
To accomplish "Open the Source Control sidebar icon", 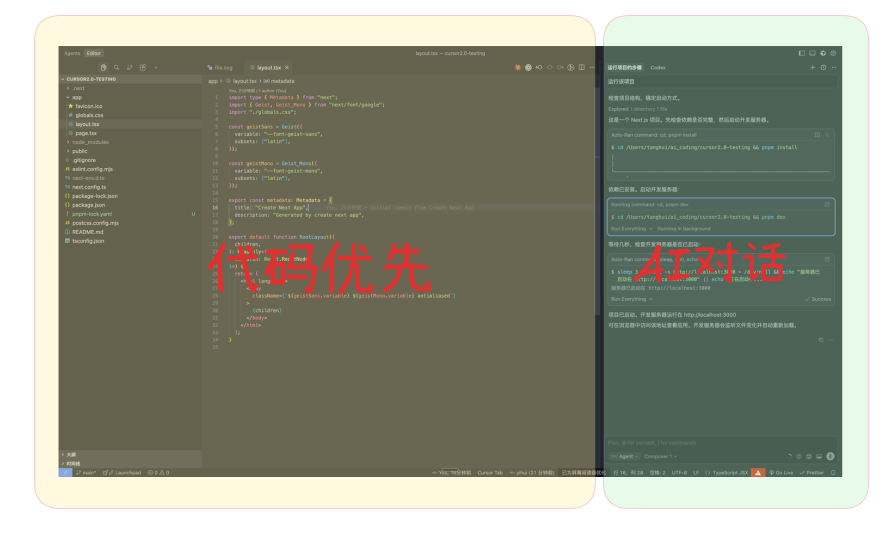I will pos(130,67).
